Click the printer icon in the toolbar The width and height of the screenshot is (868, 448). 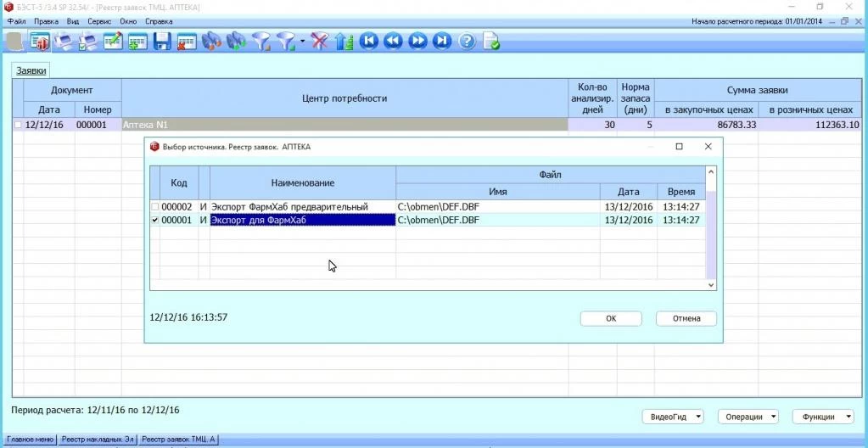point(64,41)
